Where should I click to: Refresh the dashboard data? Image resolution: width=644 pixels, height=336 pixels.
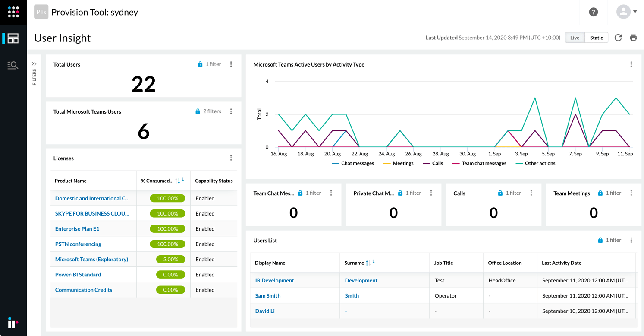click(x=618, y=38)
